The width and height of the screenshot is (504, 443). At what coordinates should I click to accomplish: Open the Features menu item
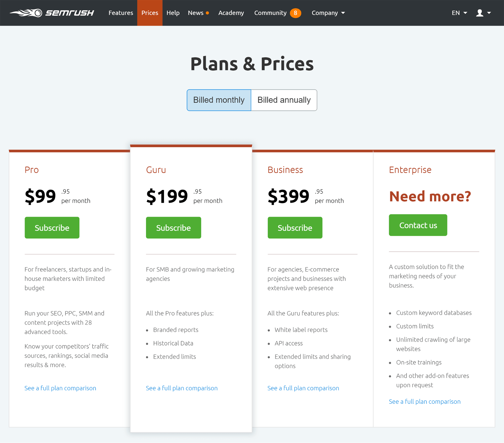click(x=121, y=13)
